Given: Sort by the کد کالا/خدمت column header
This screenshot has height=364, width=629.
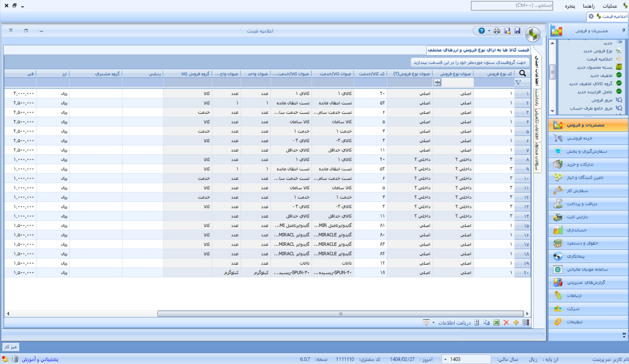Looking at the screenshot, I should pyautogui.click(x=371, y=74).
